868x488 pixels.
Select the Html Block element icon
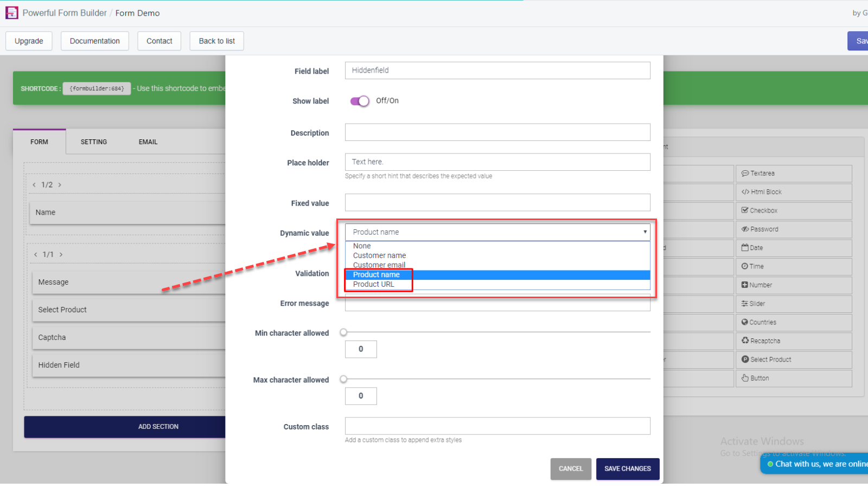(x=745, y=192)
